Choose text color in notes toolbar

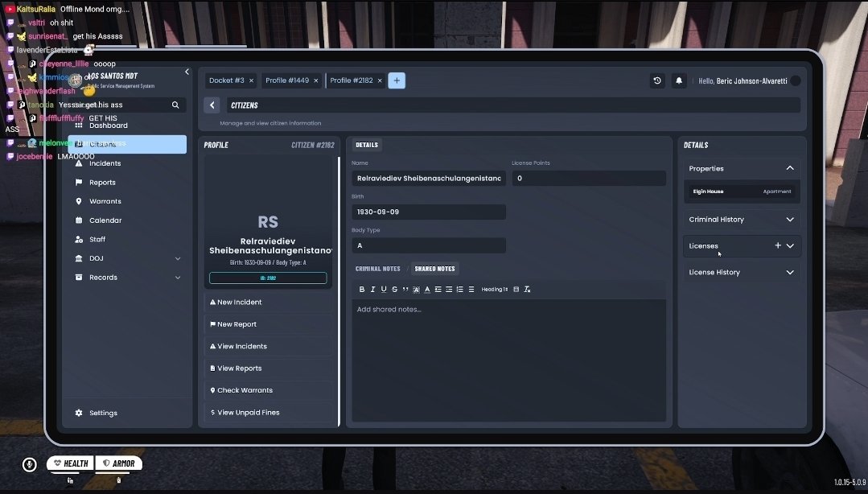(427, 289)
